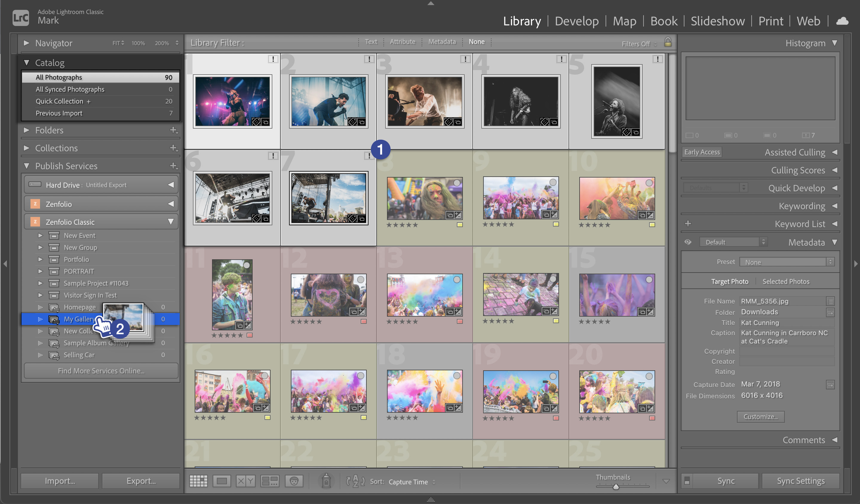
Task: Click the Hard Drive service icon
Action: (35, 184)
